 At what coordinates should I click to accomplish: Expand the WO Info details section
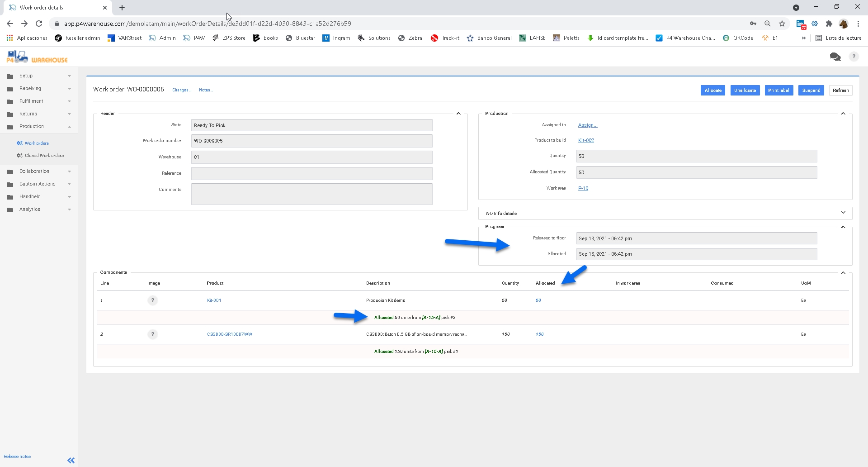tap(843, 213)
